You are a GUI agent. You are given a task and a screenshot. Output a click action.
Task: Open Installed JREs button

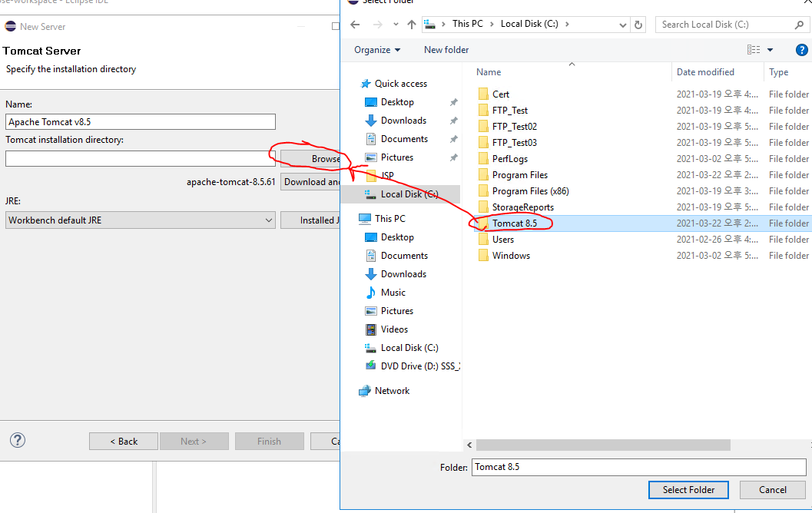(x=310, y=220)
